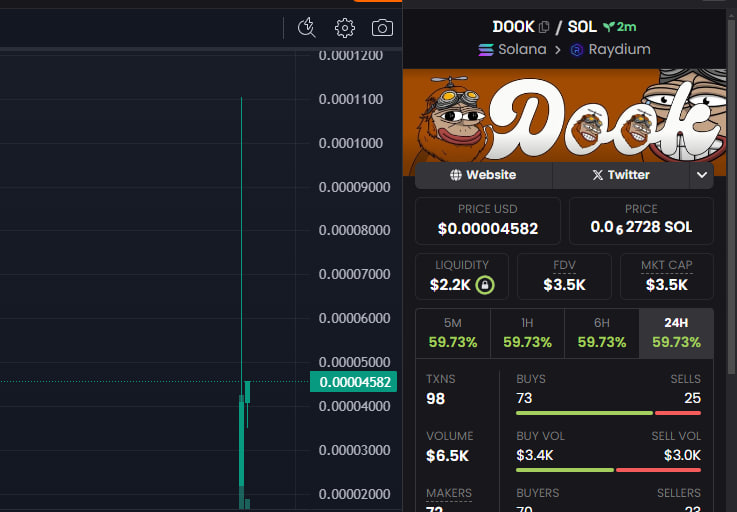The image size is (737, 512).
Task: Click the PRICE USD $0.00004582 box
Action: tap(487, 221)
